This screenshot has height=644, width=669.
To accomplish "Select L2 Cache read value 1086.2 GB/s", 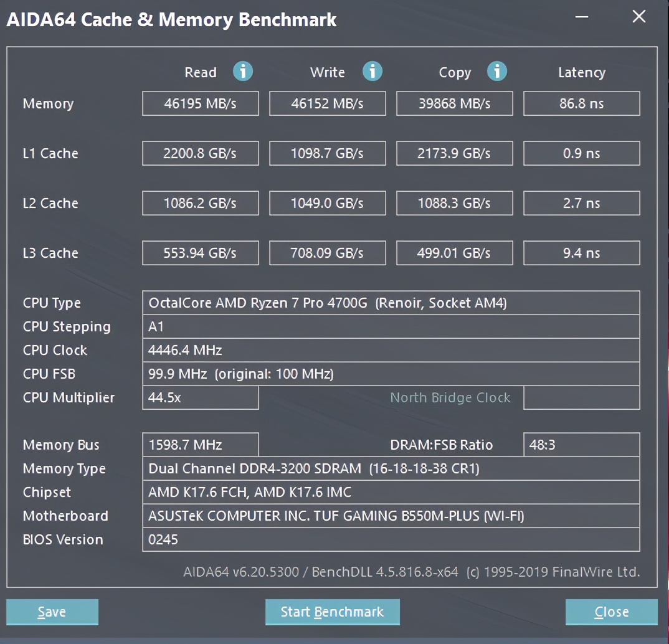I will [x=201, y=203].
